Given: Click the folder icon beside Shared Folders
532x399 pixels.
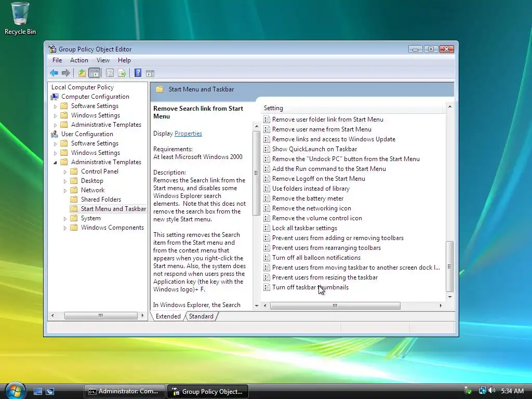Looking at the screenshot, I should tap(74, 199).
